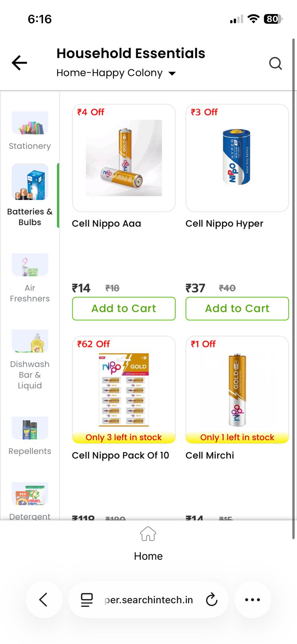Choose the Repellents category
The width and height of the screenshot is (297, 644).
coord(30,428)
